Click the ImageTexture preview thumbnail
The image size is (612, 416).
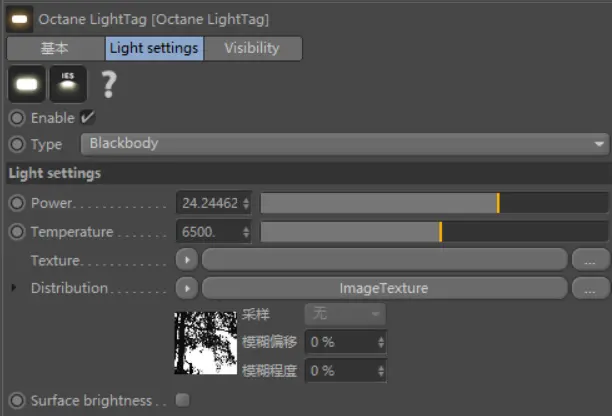[205, 342]
